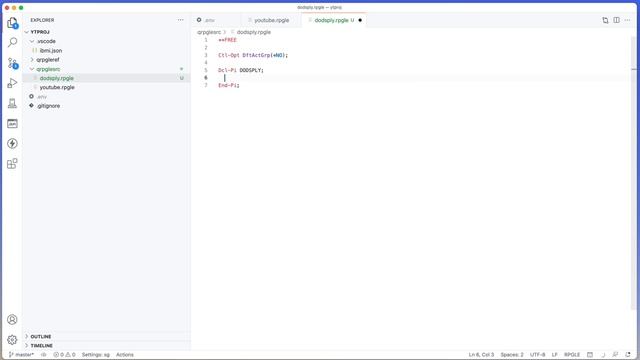Collapse the .vscode folder
Image resolution: width=640 pixels, height=360 pixels.
[32, 41]
